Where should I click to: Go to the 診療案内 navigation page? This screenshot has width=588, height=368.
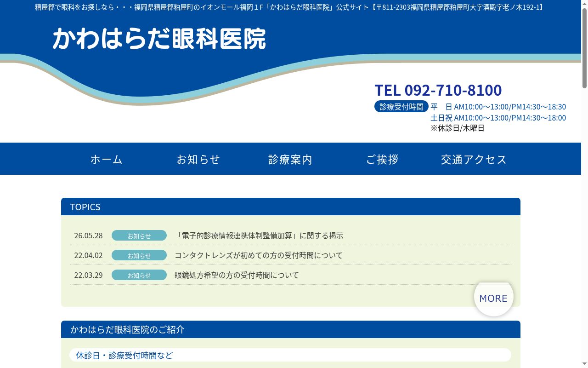coord(290,159)
